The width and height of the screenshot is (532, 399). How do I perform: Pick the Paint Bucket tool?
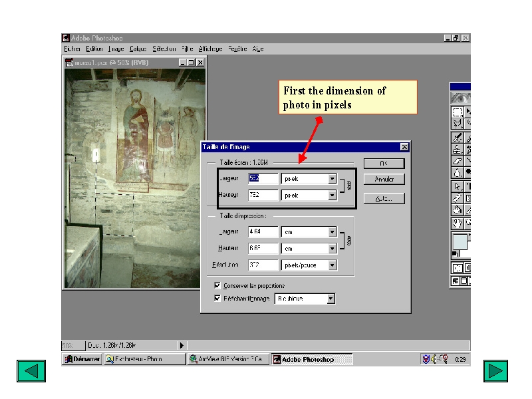457,209
